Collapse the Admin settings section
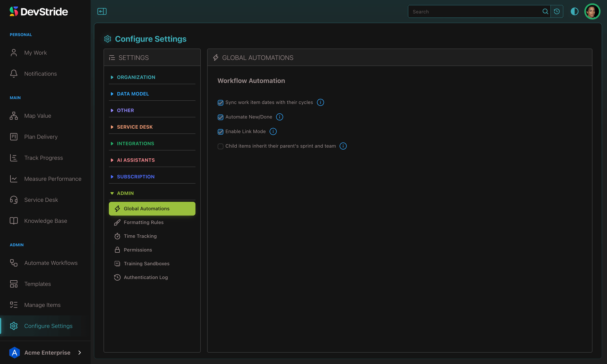The width and height of the screenshot is (607, 364). click(x=152, y=193)
